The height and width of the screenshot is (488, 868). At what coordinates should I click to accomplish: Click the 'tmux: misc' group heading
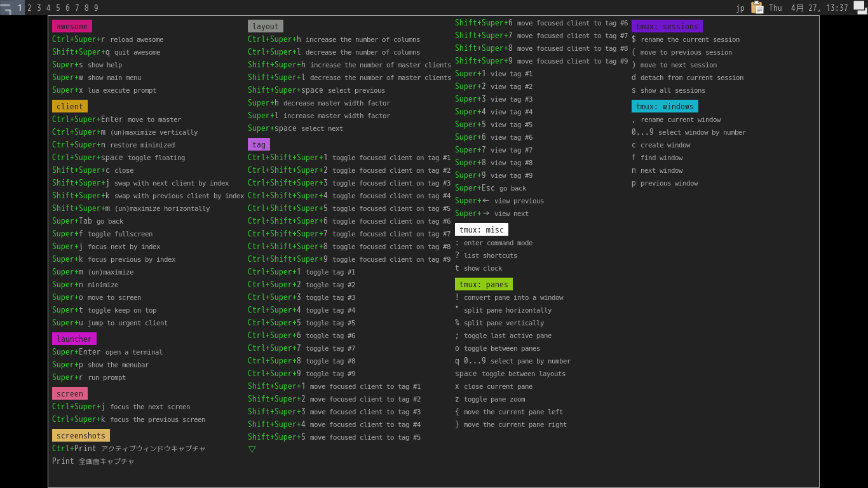tap(482, 229)
